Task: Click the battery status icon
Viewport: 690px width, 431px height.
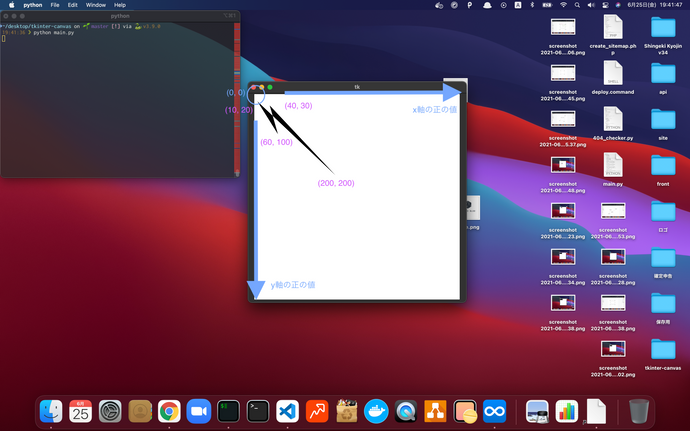Action: (x=547, y=5)
